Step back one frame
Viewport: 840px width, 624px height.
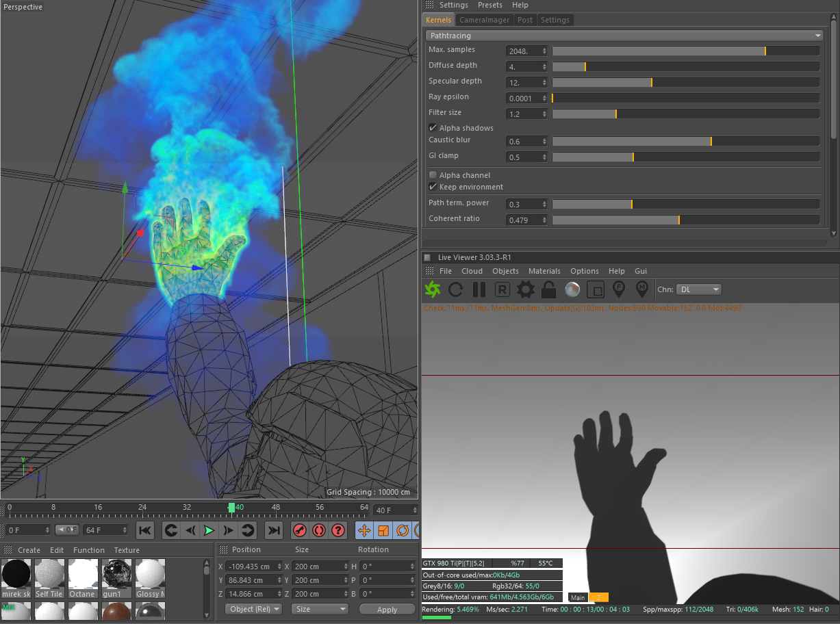pos(190,530)
